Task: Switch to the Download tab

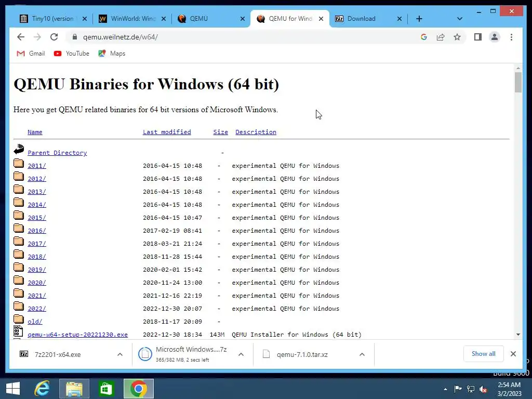Action: click(x=368, y=19)
